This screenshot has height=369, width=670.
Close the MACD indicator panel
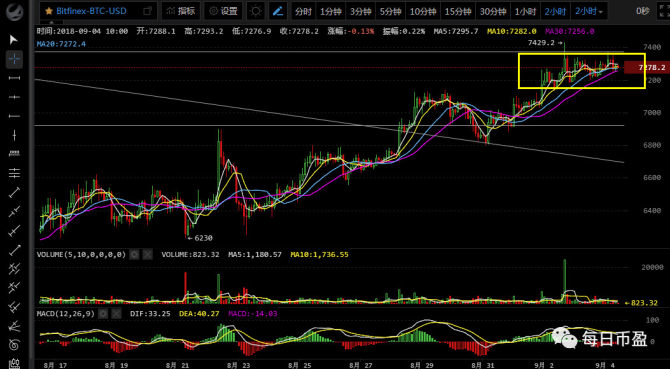[x=116, y=313]
